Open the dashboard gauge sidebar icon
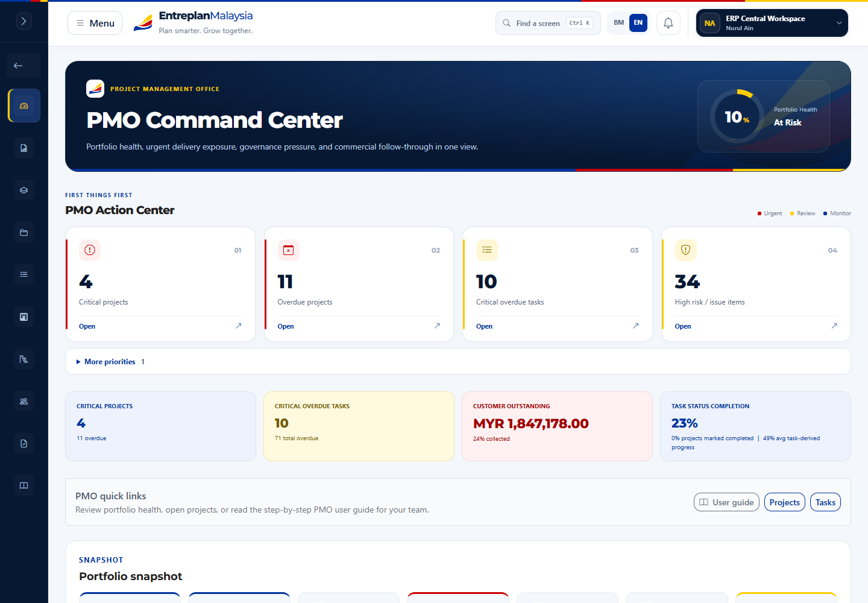Viewport: 868px width, 603px height. [x=24, y=106]
